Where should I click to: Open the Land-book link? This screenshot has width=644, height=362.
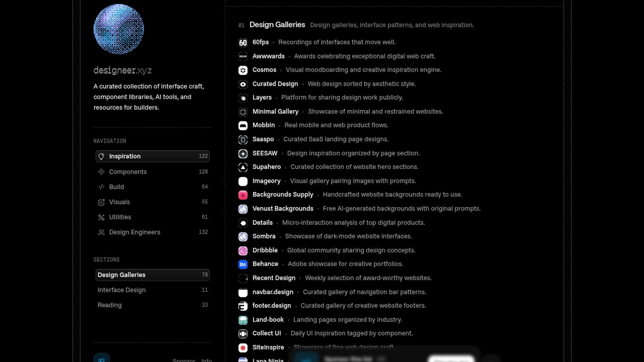[268, 320]
